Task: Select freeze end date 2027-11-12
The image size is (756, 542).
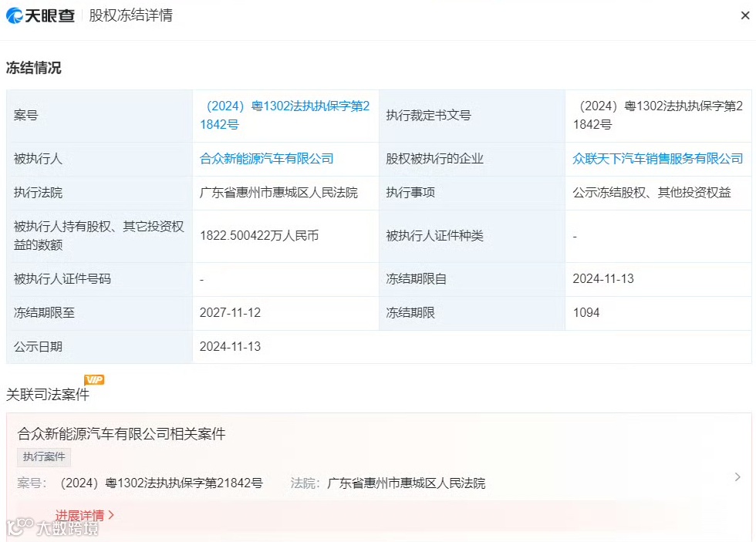Action: tap(230, 313)
